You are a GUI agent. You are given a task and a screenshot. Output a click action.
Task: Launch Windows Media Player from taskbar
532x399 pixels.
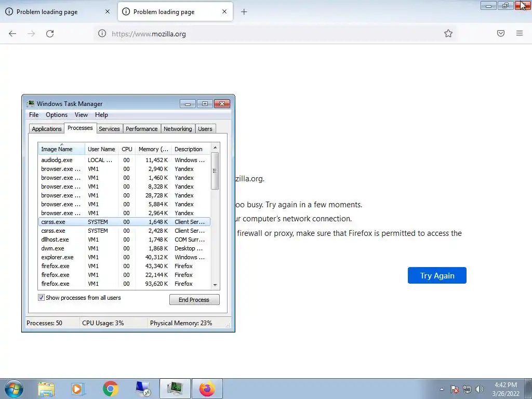[x=78, y=389]
